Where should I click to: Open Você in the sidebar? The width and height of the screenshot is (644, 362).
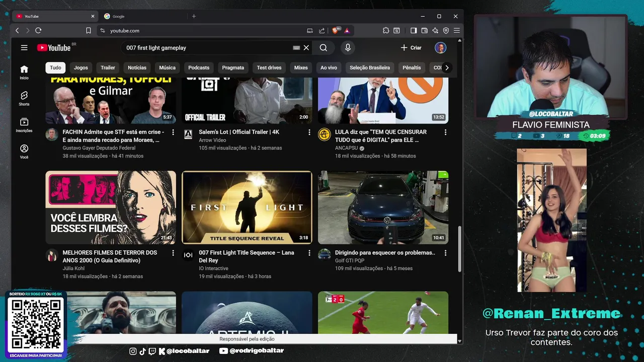click(x=24, y=151)
